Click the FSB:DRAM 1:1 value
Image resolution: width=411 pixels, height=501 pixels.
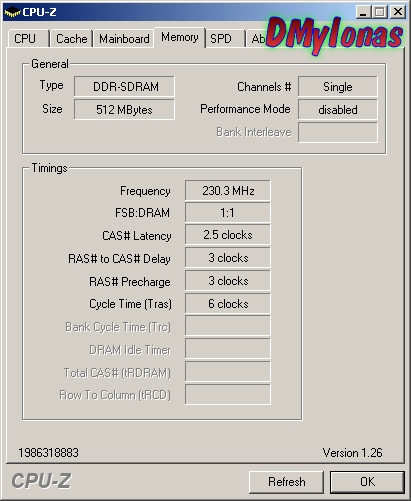[x=228, y=213]
